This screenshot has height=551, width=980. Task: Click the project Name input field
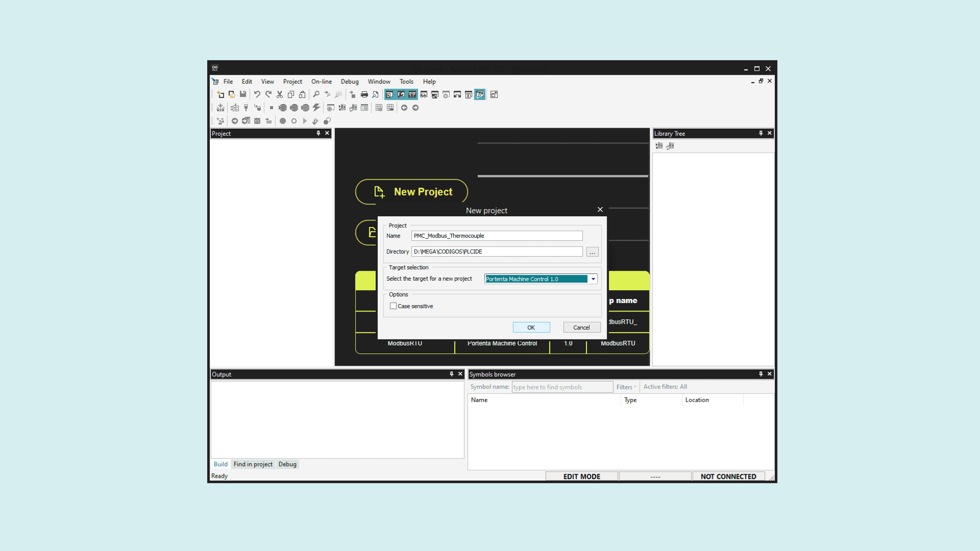click(496, 236)
